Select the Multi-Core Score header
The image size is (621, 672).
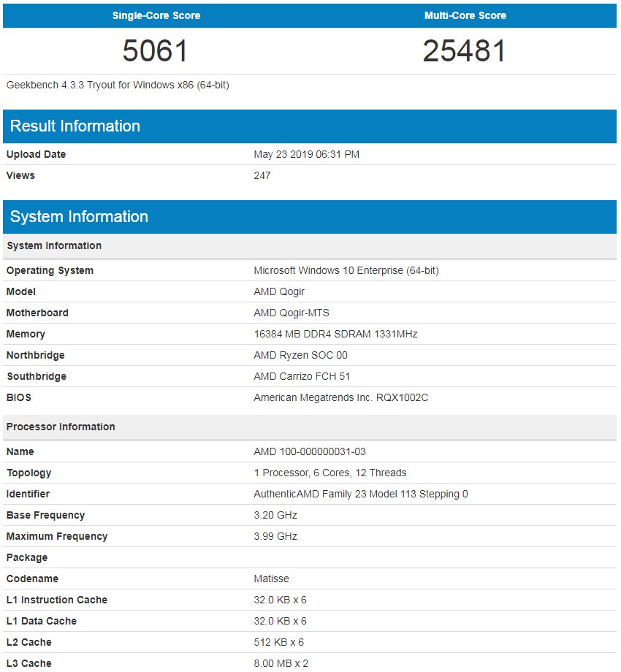pyautogui.click(x=465, y=15)
